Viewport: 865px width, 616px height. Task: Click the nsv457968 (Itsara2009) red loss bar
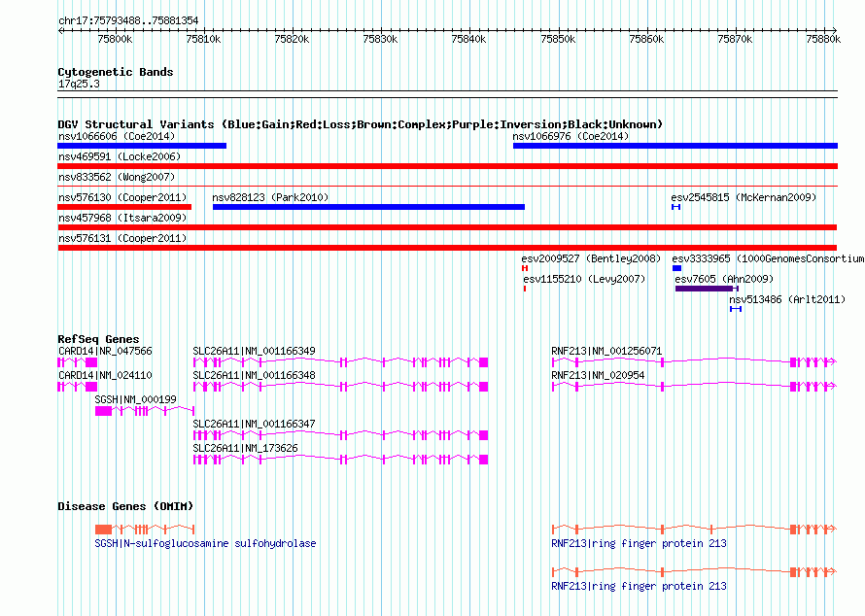(447, 227)
